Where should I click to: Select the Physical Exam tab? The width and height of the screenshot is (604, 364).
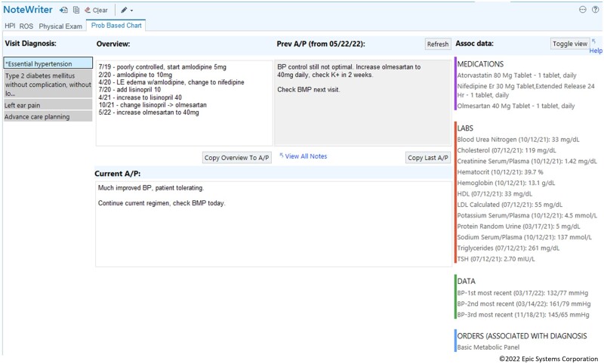point(61,26)
